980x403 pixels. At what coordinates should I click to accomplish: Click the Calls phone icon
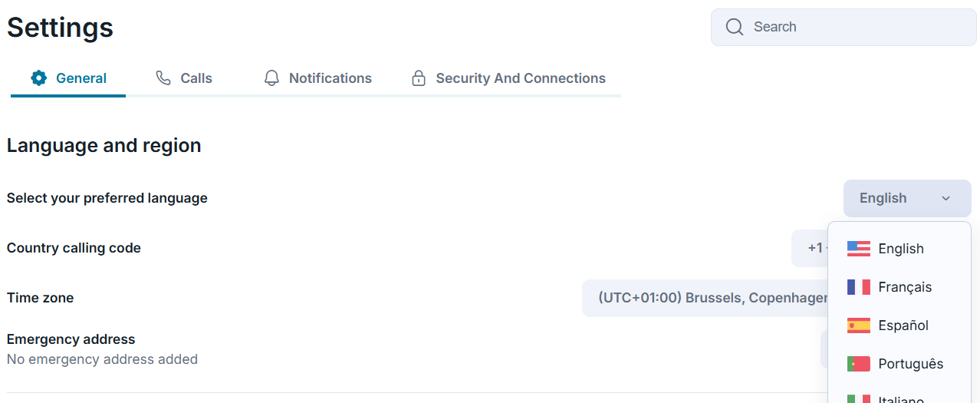click(163, 78)
